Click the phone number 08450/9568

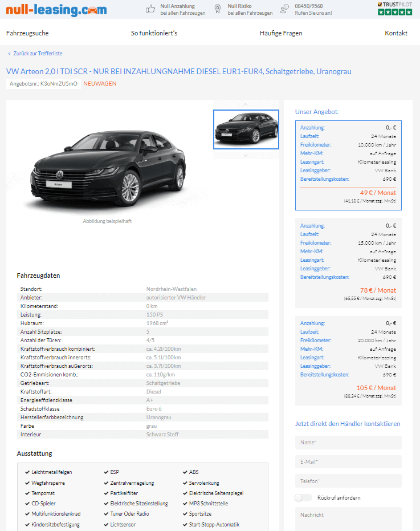[x=309, y=6]
